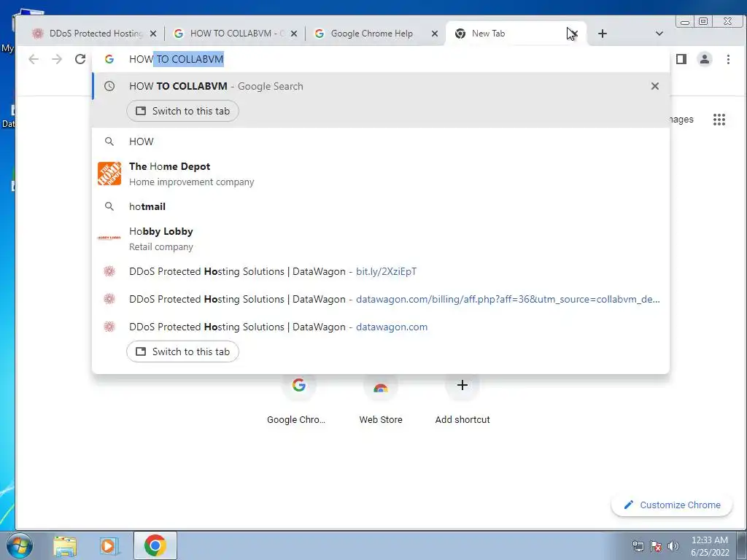
Task: Open the datawagon.com/billing/aff.php suggestion
Action: [381, 299]
